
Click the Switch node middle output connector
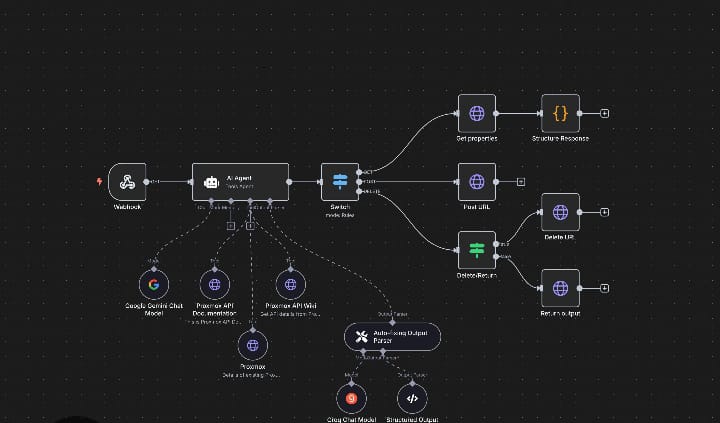click(x=359, y=182)
